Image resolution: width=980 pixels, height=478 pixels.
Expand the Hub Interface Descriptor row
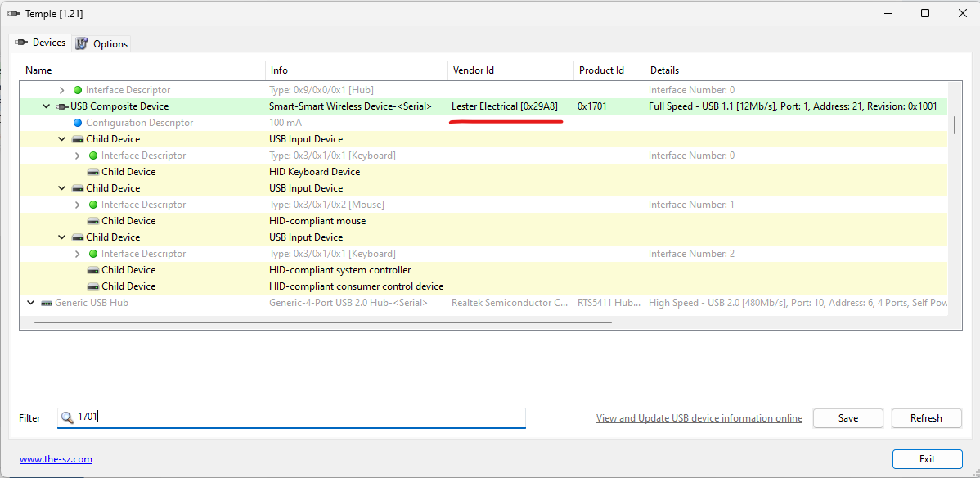pos(62,90)
